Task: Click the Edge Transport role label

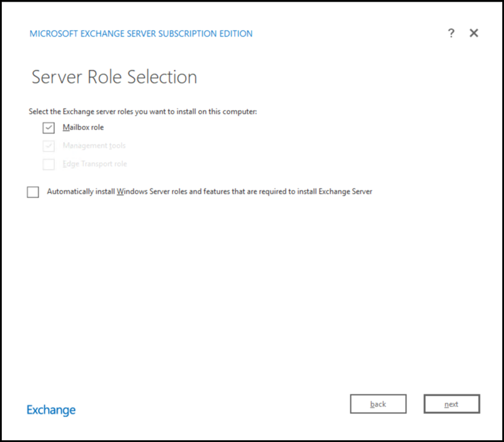Action: (x=95, y=164)
